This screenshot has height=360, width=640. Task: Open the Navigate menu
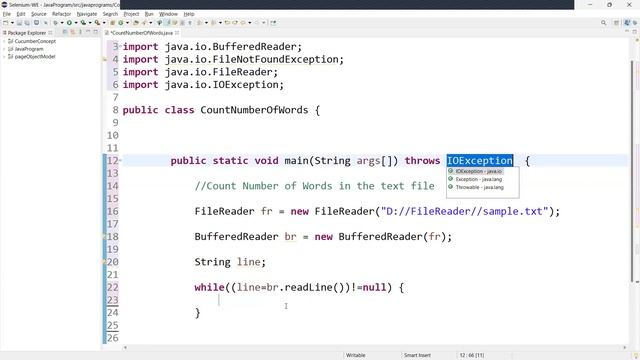tap(87, 14)
